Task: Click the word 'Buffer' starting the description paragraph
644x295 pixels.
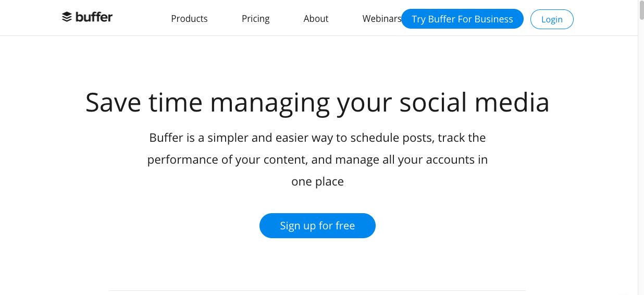Action: tap(166, 138)
